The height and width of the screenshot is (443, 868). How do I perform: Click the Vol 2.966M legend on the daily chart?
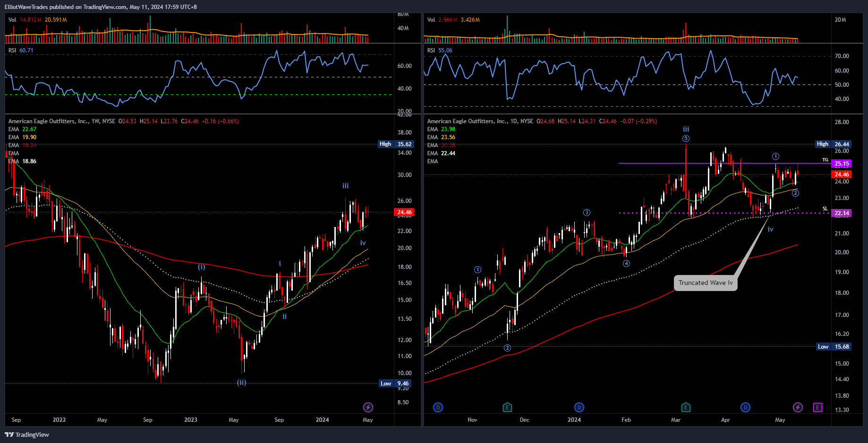pyautogui.click(x=453, y=20)
